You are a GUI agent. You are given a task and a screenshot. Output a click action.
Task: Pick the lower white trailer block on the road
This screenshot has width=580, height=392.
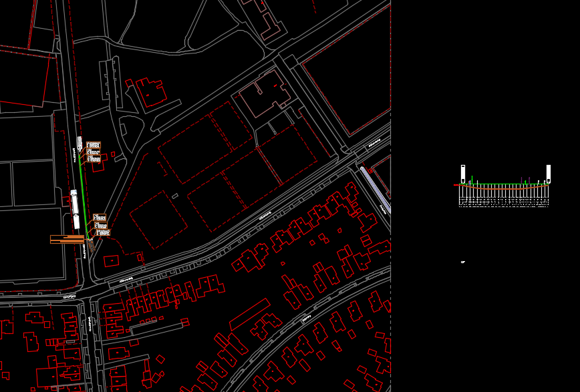pyautogui.click(x=76, y=222)
